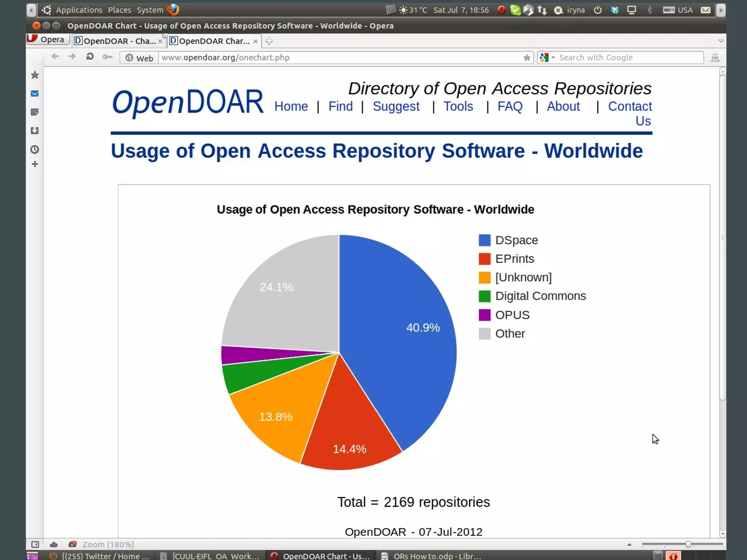Open Google search engine dropdown arrow
Image resolution: width=747 pixels, height=560 pixels.
click(x=553, y=58)
